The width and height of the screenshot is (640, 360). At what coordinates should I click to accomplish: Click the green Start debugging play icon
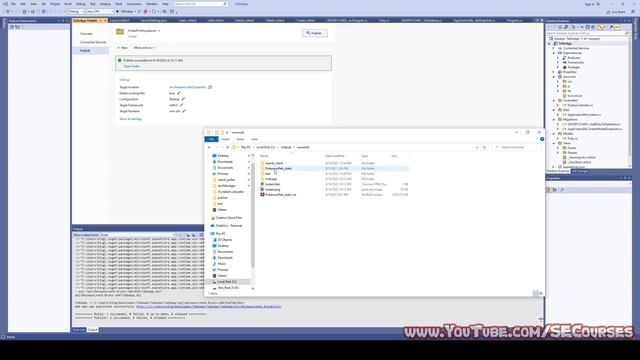point(118,11)
